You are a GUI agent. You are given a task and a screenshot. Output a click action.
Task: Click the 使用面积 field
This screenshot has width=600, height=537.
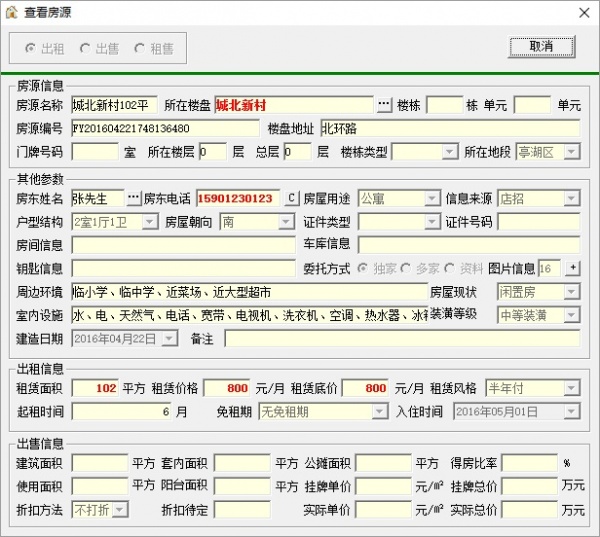[99, 486]
